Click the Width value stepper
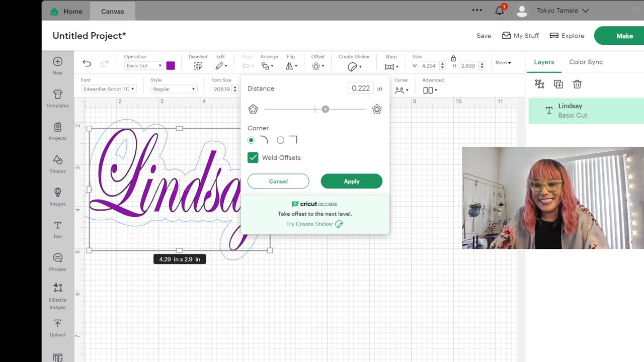644x362 pixels. point(442,65)
